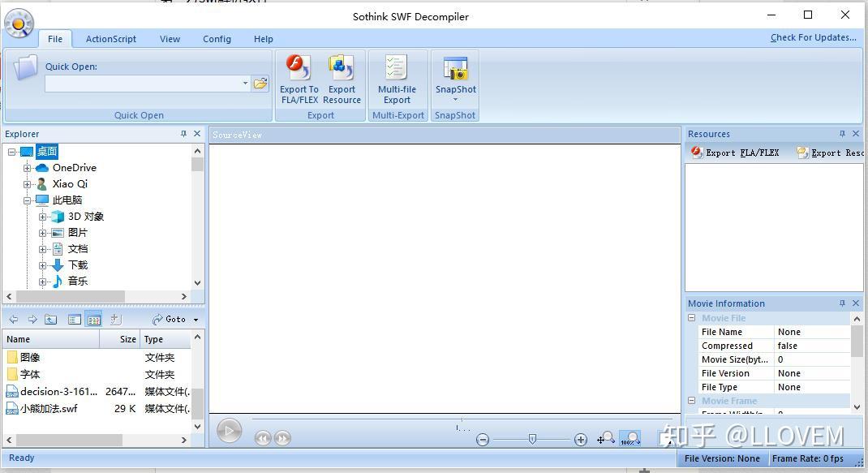Viewport: 868px width, 473px height.
Task: Click Check For Updates link
Action: [x=813, y=37]
